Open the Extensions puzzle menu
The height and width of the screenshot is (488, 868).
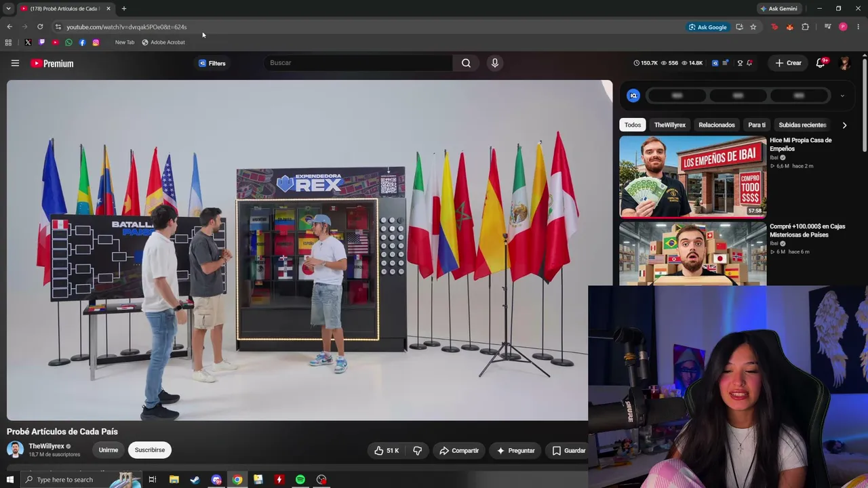tap(805, 27)
